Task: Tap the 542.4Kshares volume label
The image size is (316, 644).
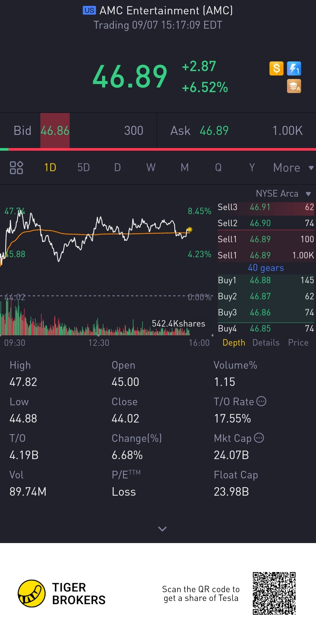Action: pyautogui.click(x=178, y=324)
